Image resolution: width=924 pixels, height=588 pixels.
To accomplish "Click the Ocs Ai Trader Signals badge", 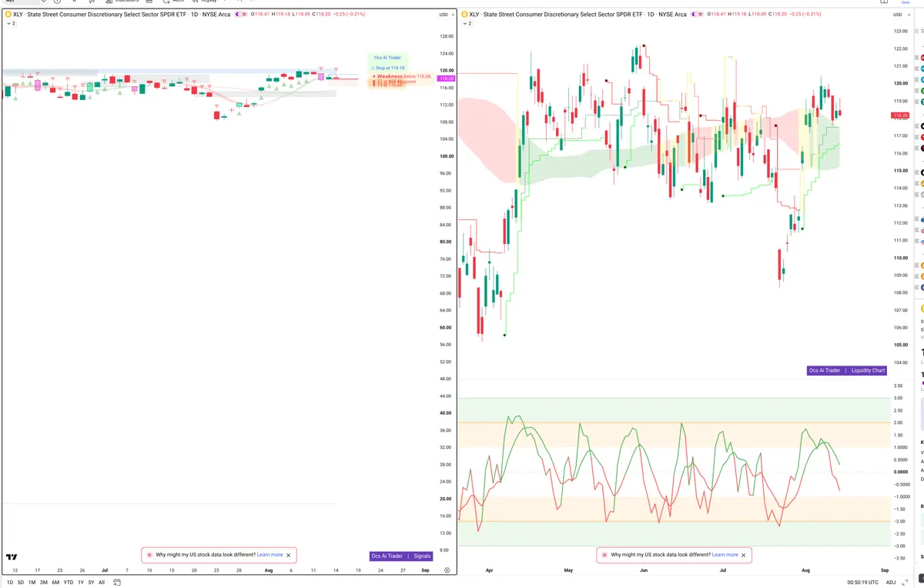I will tap(401, 556).
